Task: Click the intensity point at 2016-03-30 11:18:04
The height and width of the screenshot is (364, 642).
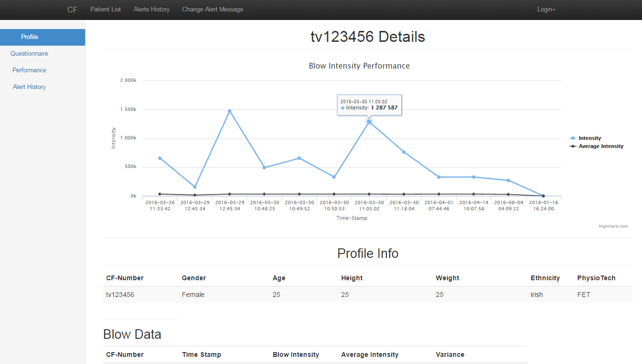Action: point(404,152)
